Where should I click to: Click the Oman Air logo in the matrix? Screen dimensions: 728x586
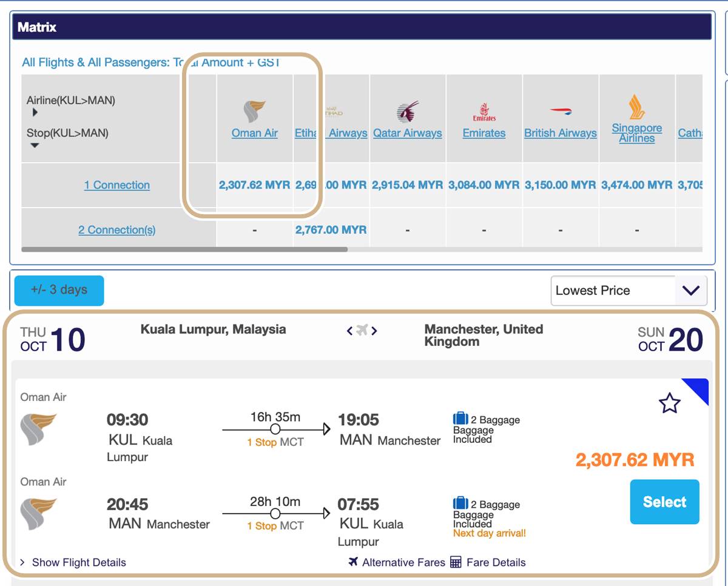click(x=255, y=112)
